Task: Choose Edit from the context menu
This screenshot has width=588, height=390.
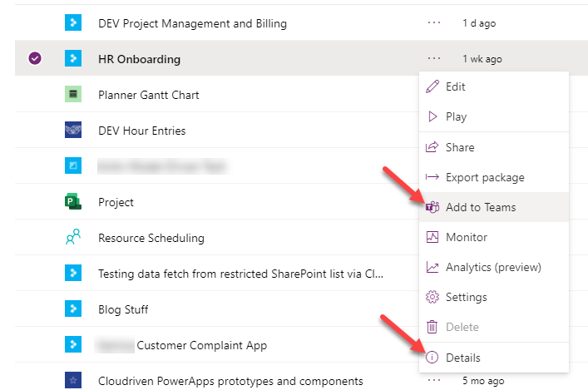Action: (x=455, y=86)
